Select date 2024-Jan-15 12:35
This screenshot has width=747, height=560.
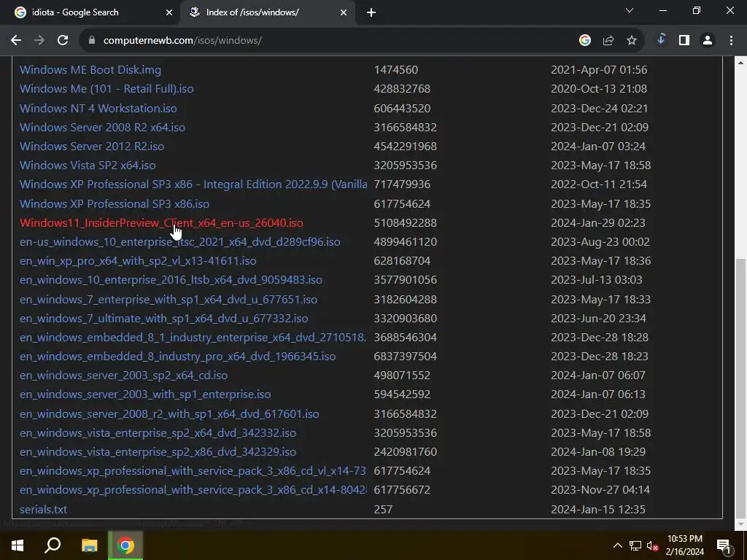point(598,510)
